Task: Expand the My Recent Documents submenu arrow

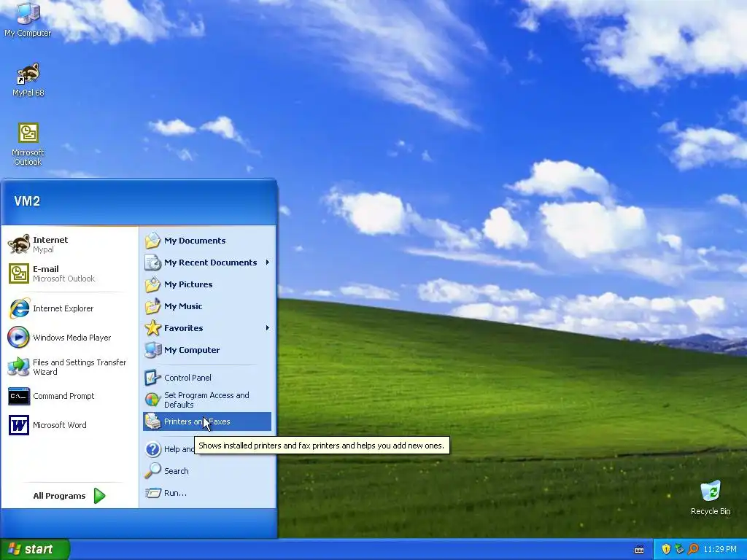Action: pyautogui.click(x=267, y=262)
